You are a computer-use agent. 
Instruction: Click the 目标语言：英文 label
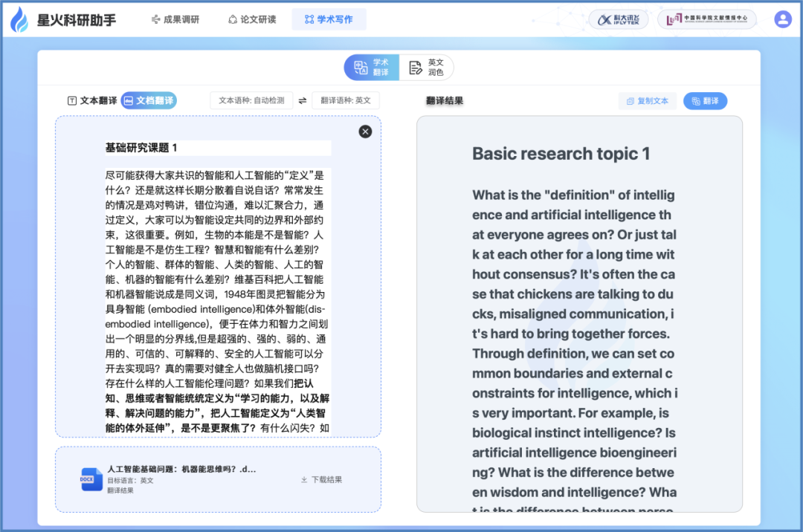(x=130, y=481)
